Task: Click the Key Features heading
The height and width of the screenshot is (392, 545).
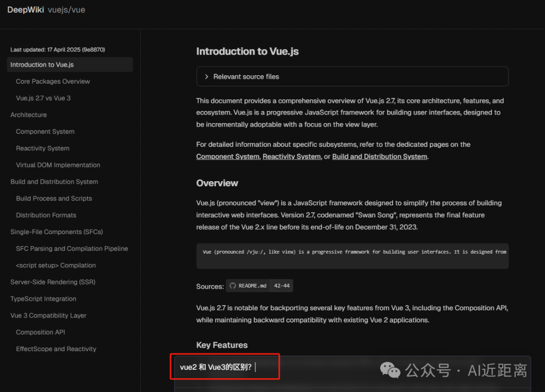Action: point(222,345)
